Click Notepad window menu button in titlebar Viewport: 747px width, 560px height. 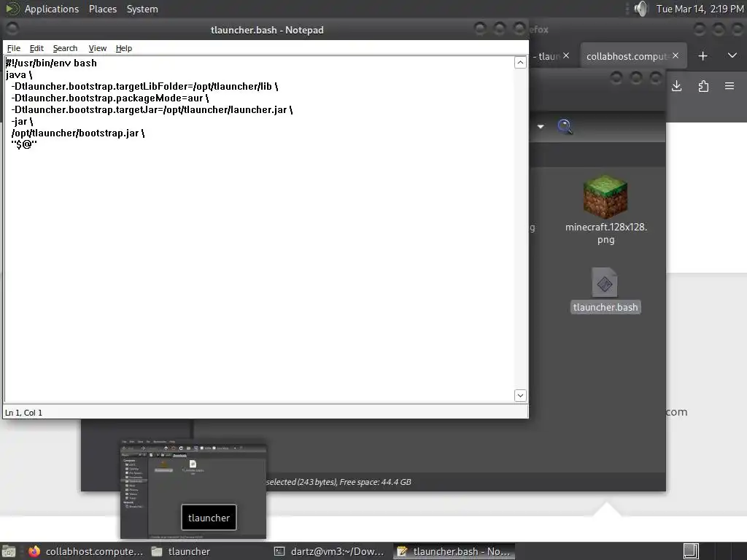12,29
